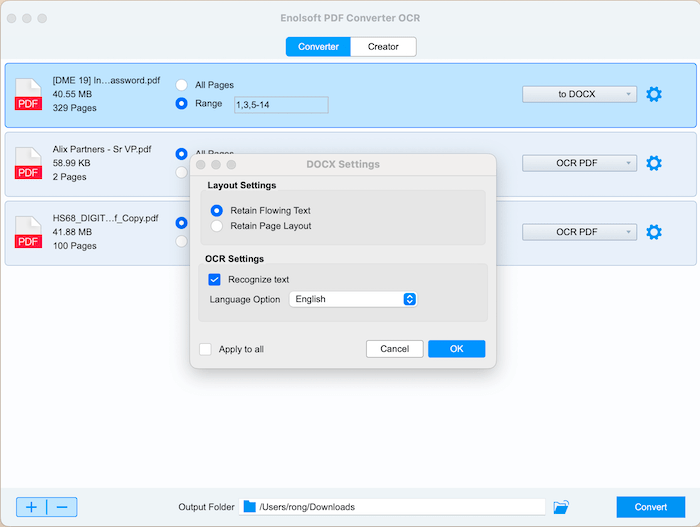
Task: Click the 58.99 KB file size
Action: [x=71, y=163]
